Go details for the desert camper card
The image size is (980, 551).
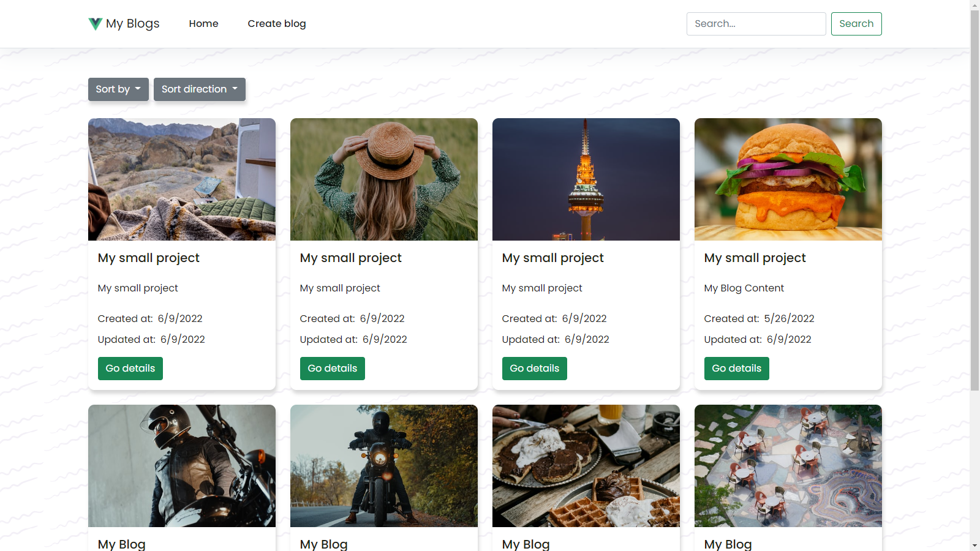[130, 369]
